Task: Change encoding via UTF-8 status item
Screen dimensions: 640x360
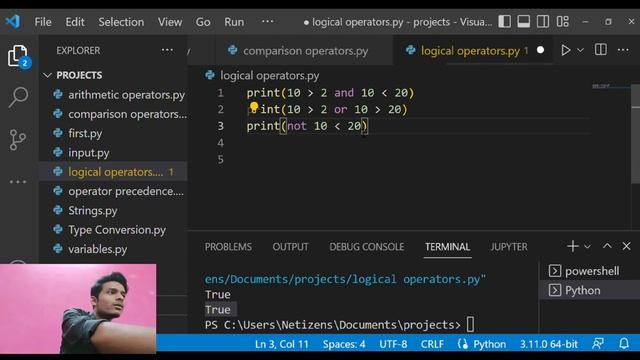Action: pyautogui.click(x=393, y=344)
